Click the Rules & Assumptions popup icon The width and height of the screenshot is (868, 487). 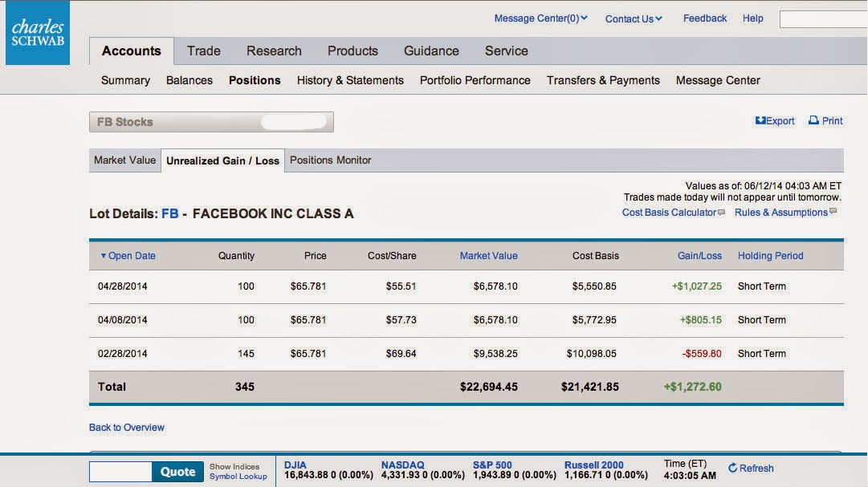833,211
